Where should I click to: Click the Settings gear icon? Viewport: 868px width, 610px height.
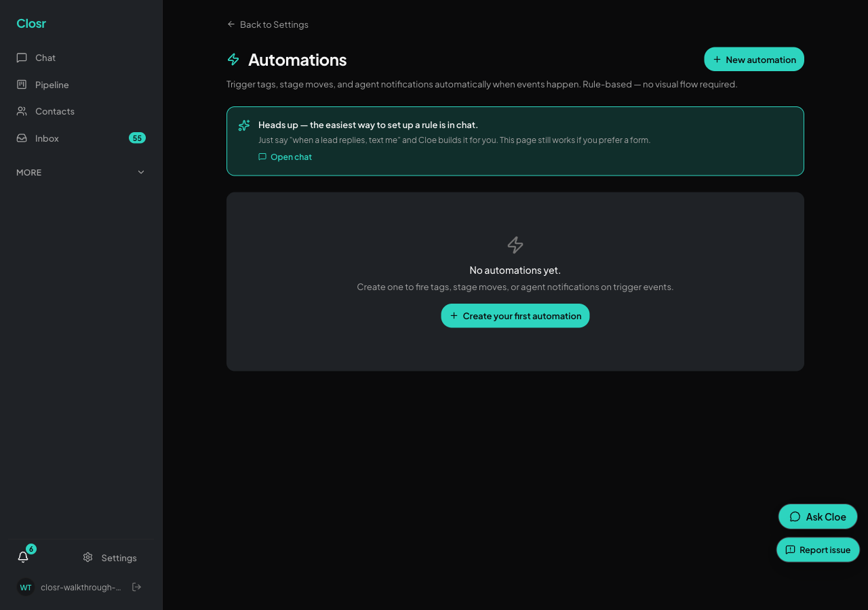[x=87, y=557]
